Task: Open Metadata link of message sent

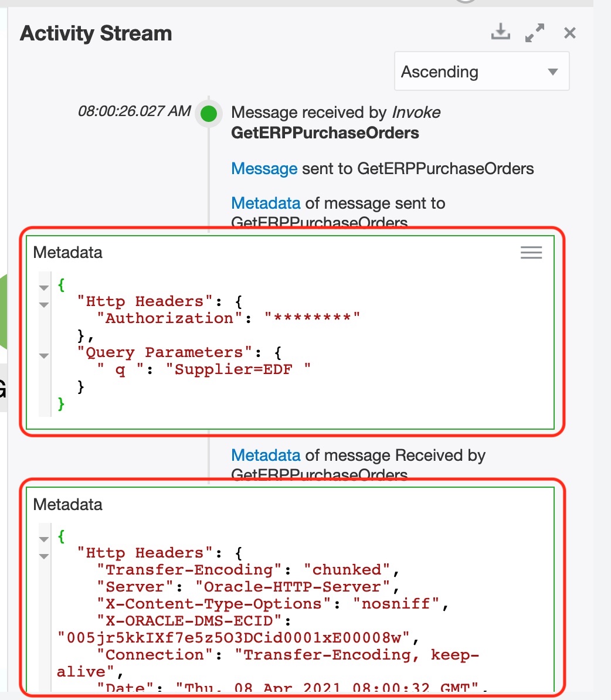Action: [266, 203]
